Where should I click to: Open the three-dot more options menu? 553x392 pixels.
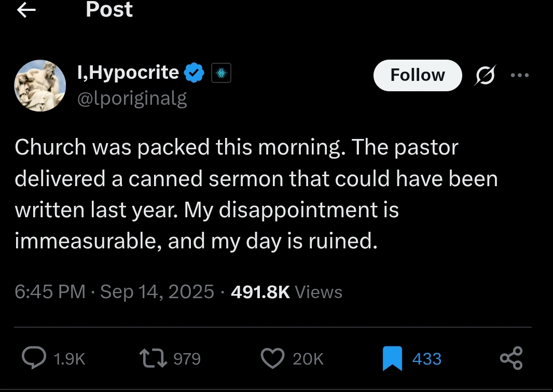point(519,75)
